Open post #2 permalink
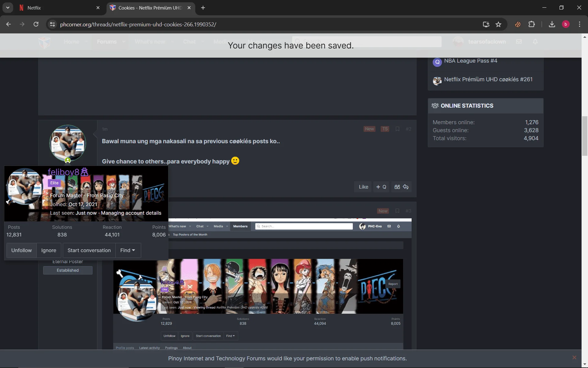The image size is (588, 368). click(409, 129)
